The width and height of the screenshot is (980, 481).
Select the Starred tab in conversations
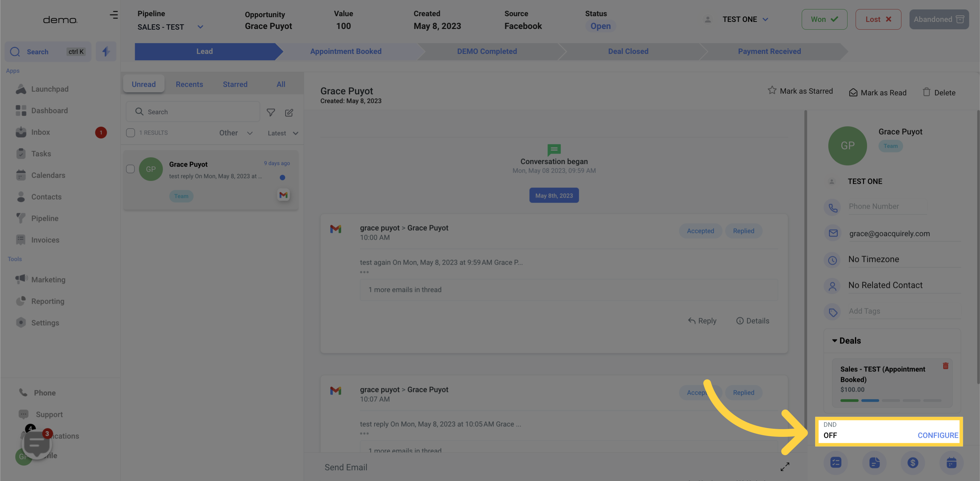click(234, 84)
